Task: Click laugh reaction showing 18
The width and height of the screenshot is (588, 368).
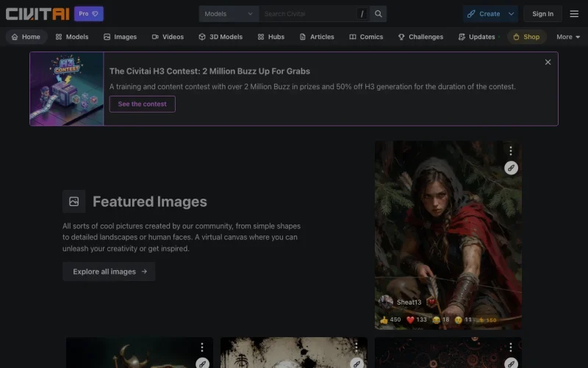Action: 440,320
